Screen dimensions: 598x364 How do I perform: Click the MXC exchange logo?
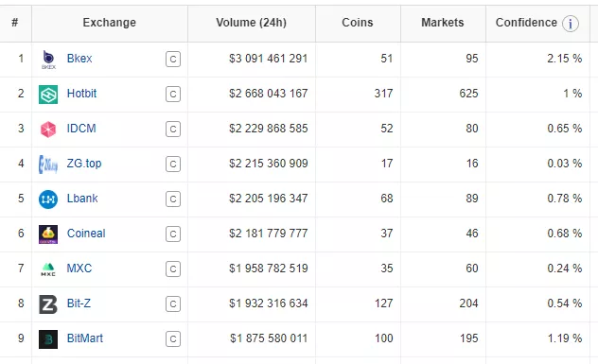pyautogui.click(x=48, y=269)
